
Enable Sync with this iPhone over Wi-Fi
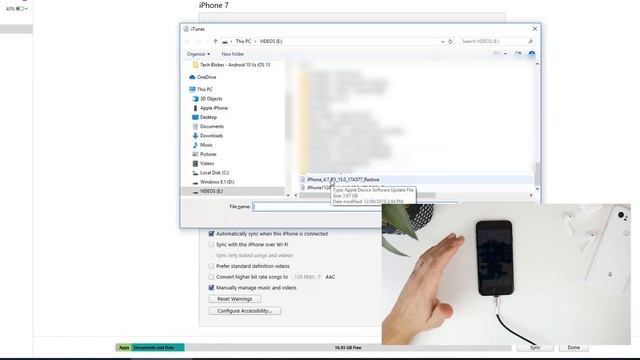[x=211, y=244]
